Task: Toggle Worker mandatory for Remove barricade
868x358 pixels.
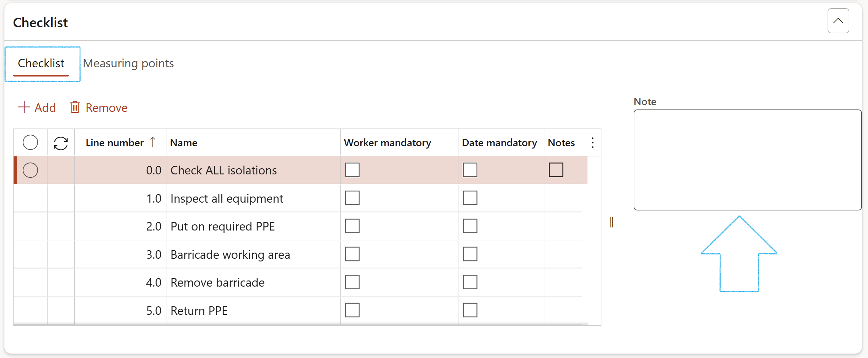Action: coord(352,282)
